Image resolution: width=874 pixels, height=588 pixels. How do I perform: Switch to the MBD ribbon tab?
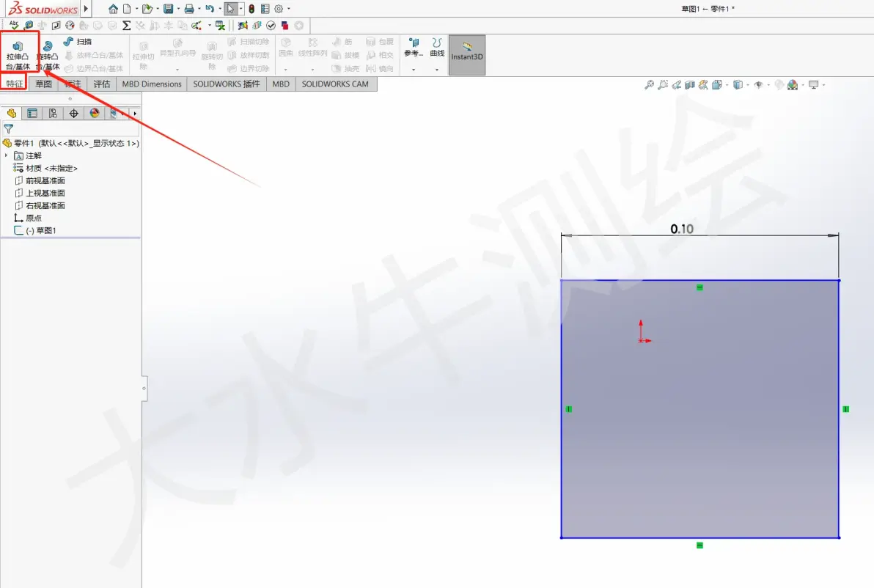(281, 84)
